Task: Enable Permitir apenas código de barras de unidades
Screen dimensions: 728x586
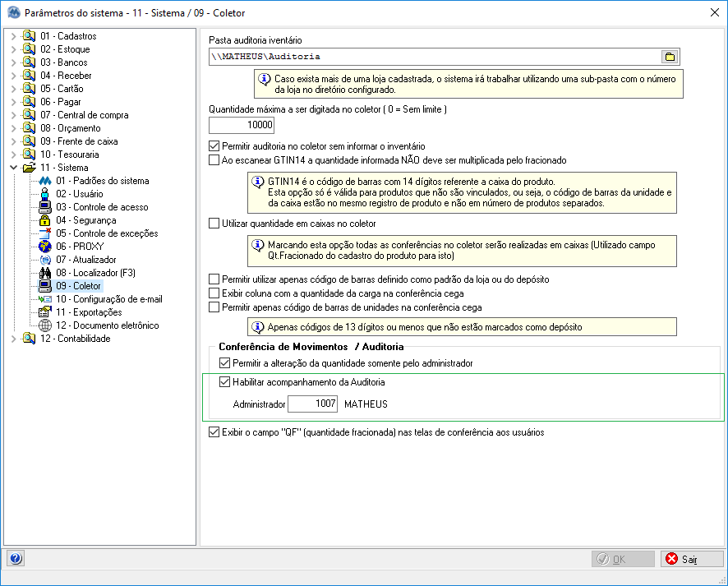Action: click(214, 307)
